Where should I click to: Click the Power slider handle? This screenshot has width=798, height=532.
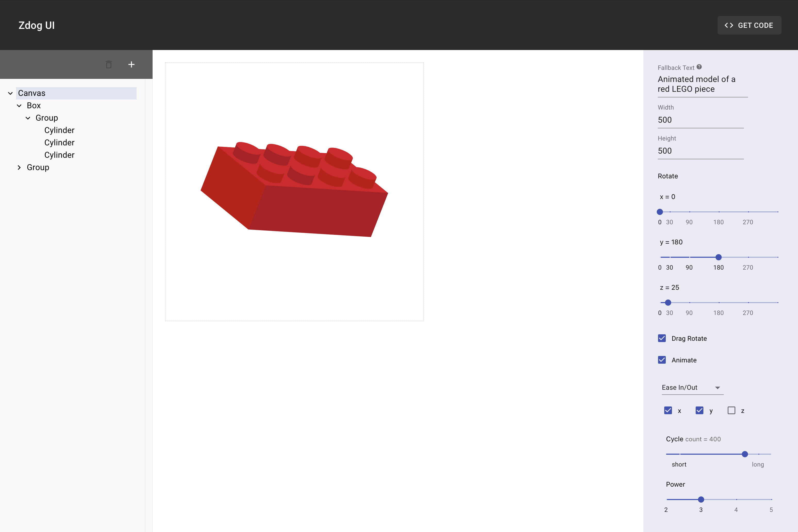[701, 500]
